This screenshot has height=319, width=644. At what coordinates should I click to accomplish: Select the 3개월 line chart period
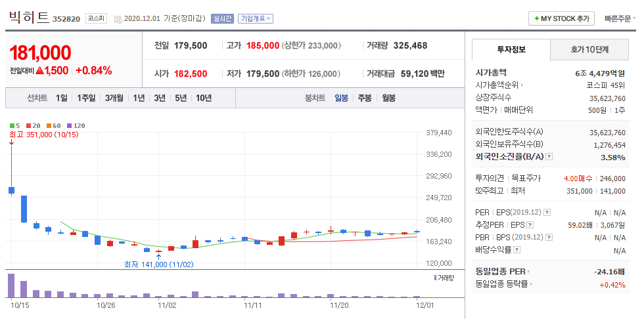click(114, 98)
